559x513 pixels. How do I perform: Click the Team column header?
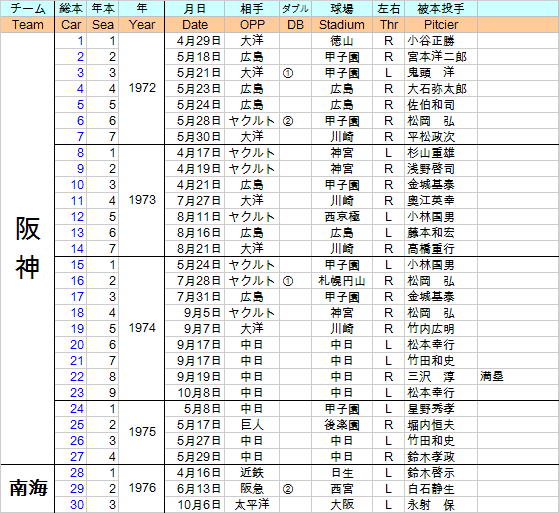(27, 25)
